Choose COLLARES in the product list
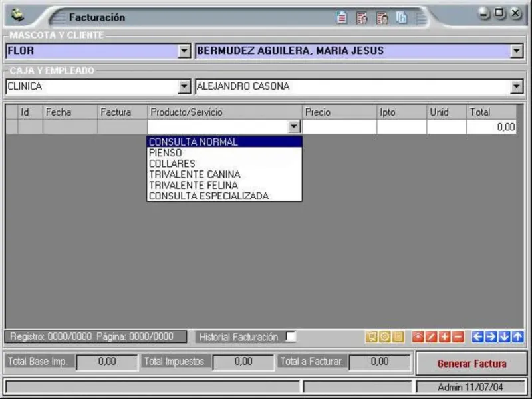The height and width of the screenshot is (399, 532). point(224,164)
